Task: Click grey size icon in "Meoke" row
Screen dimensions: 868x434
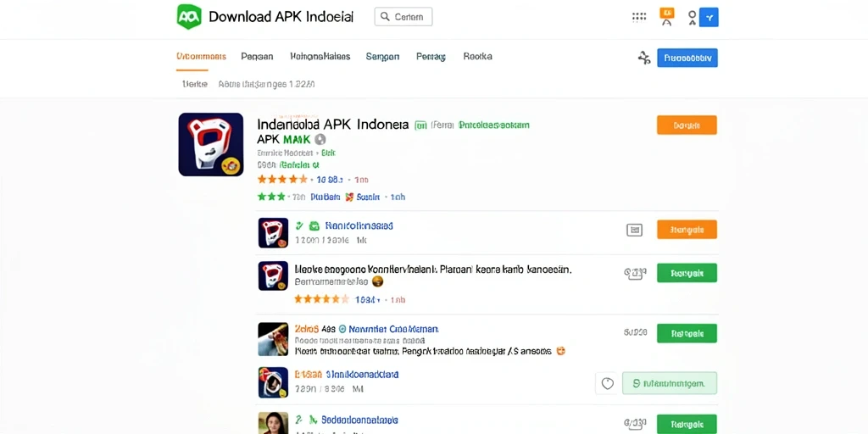Action: [x=635, y=273]
